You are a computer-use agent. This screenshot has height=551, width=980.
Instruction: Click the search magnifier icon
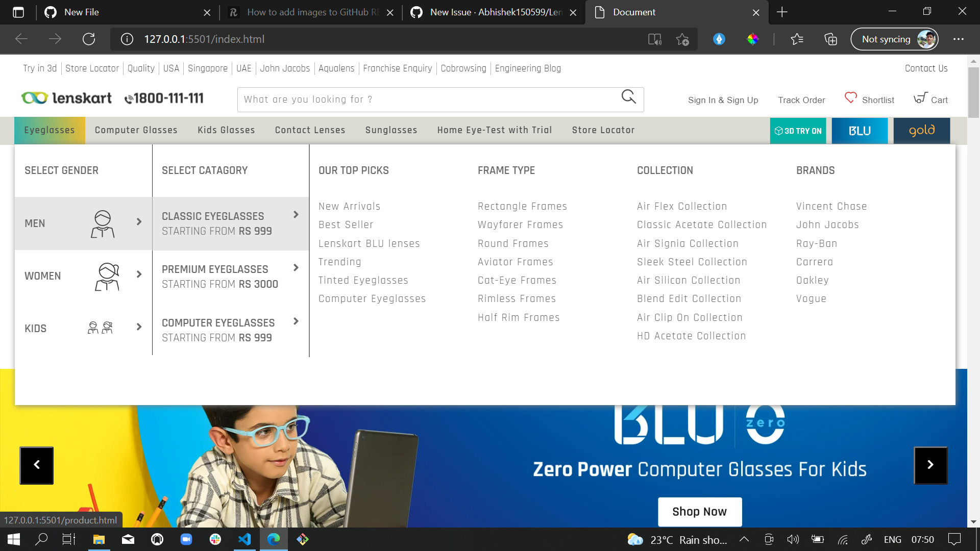coord(628,97)
